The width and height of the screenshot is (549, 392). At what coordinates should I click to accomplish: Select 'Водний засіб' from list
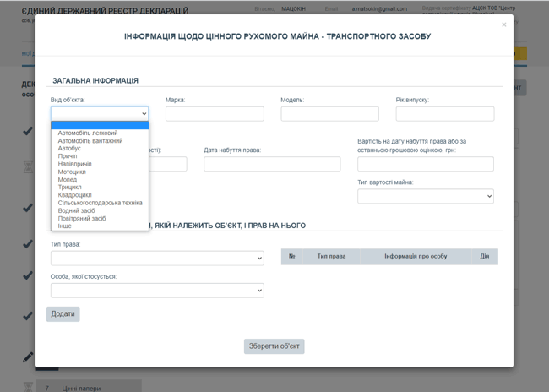(76, 210)
